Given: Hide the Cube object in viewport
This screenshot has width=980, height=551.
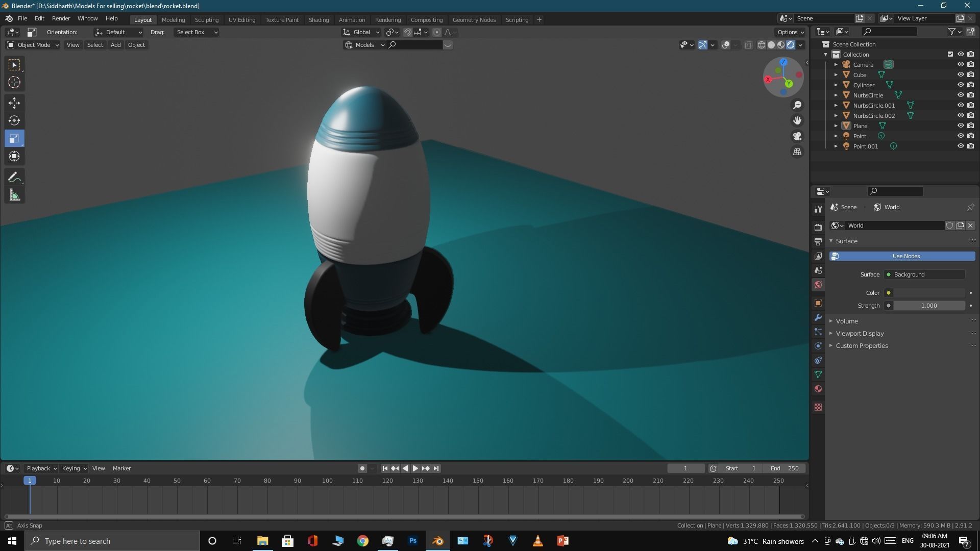Looking at the screenshot, I should point(960,75).
